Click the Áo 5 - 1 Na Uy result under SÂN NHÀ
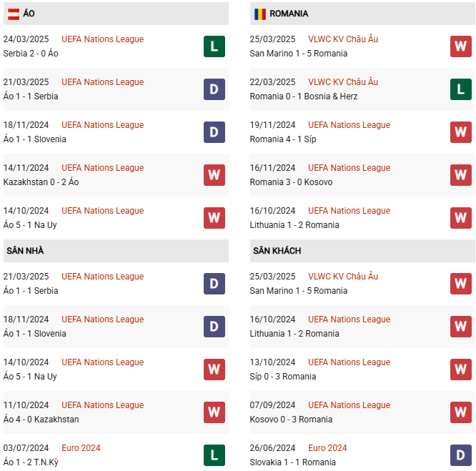Image resolution: width=476 pixels, height=471 pixels. click(x=30, y=377)
